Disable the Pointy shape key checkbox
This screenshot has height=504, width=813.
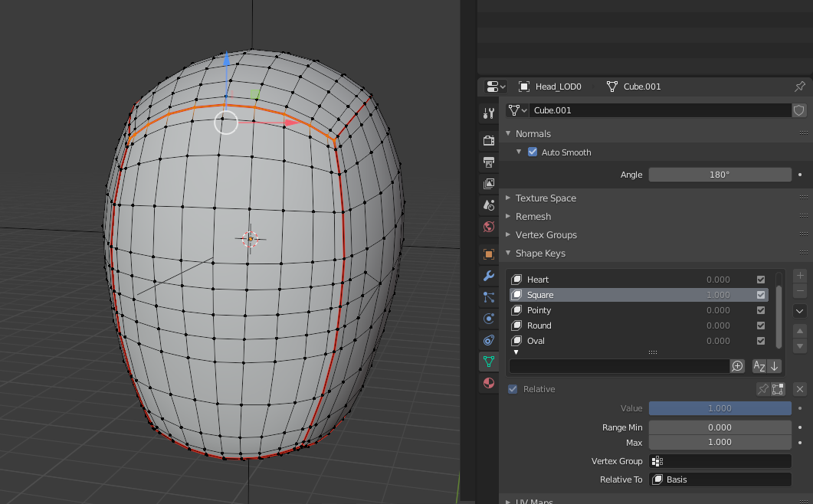(761, 309)
